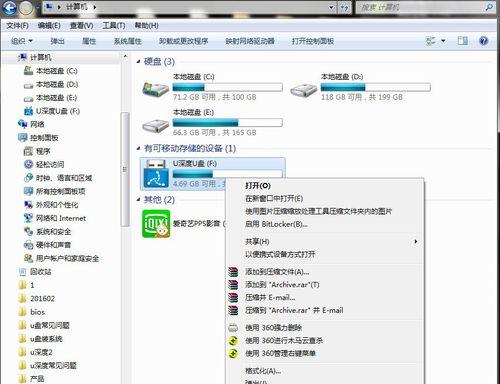
Task: Choose 使用 360强力删除 in context menu
Action: pyautogui.click(x=273, y=328)
